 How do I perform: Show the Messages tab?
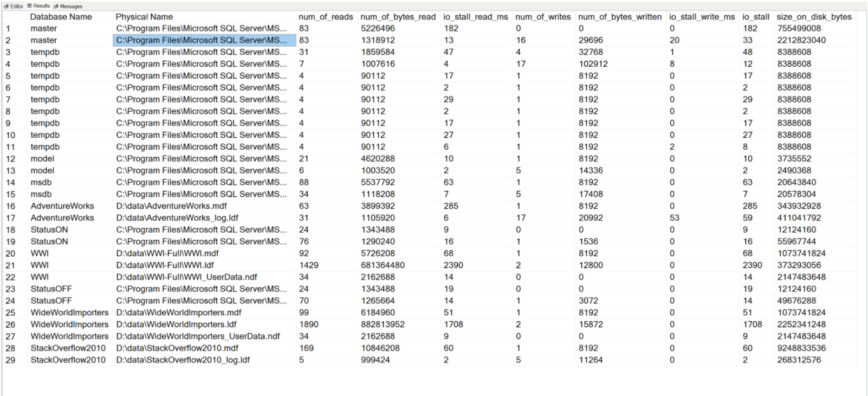point(68,6)
